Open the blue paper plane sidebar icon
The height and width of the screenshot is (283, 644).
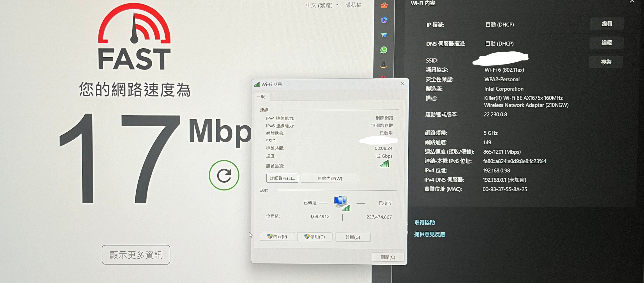tap(384, 35)
